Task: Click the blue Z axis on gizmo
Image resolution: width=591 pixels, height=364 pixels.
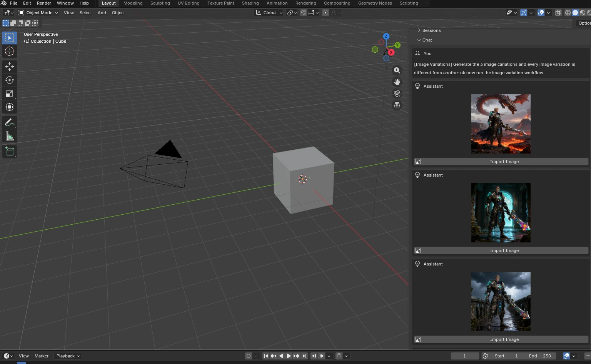Action: [386, 36]
